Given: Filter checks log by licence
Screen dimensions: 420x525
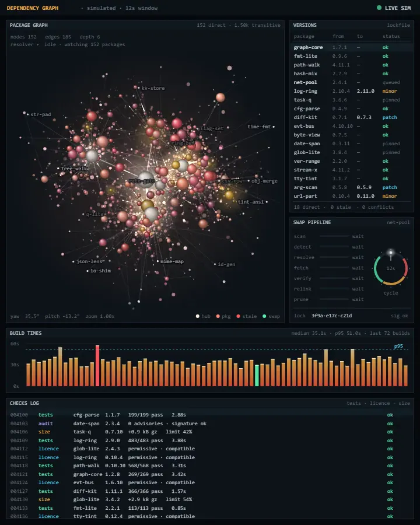Looking at the screenshot, I should (x=380, y=403).
